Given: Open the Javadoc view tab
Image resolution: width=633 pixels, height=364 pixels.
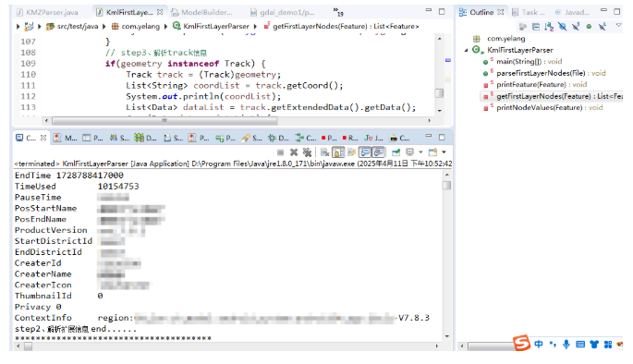Looking at the screenshot, I should point(572,12).
